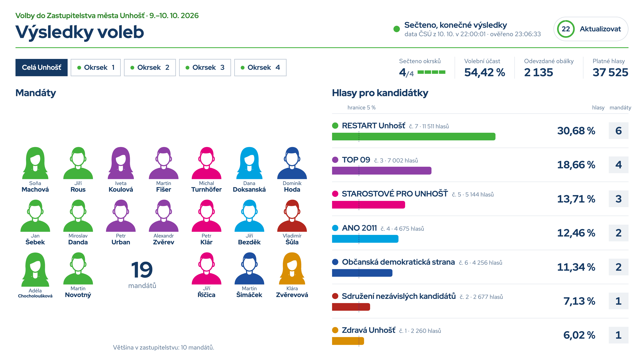Viewport: 644px width, 362px height.
Task: Click the 22-second refresh countdown circle
Action: tap(566, 29)
